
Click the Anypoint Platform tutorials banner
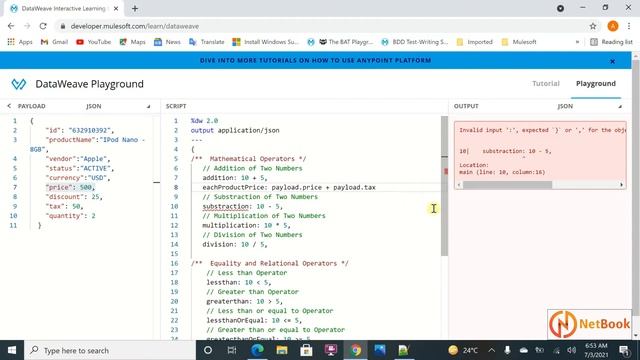tap(316, 60)
